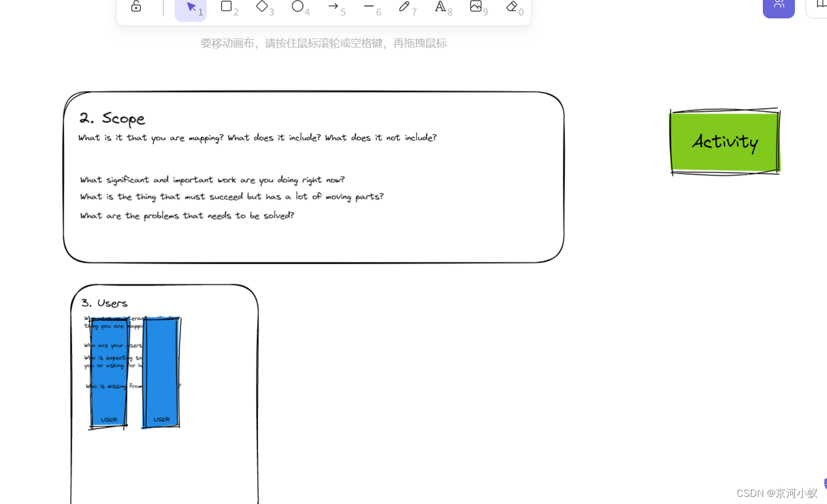Click the "2. Scope" heading
This screenshot has height=504, width=827.
[112, 118]
